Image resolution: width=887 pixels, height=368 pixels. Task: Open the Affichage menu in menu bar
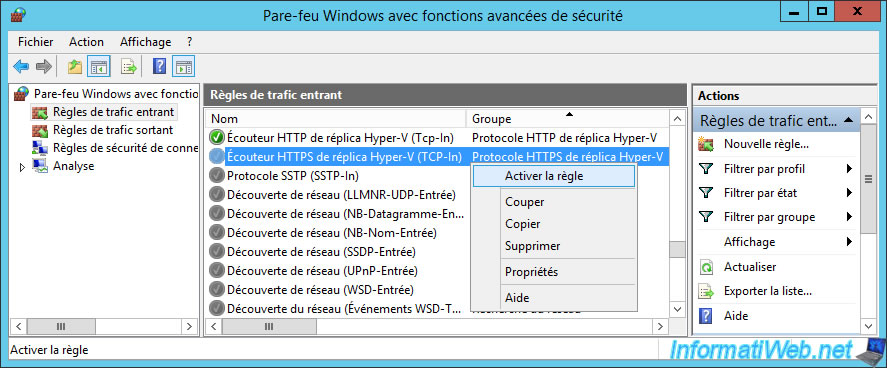pyautogui.click(x=145, y=42)
